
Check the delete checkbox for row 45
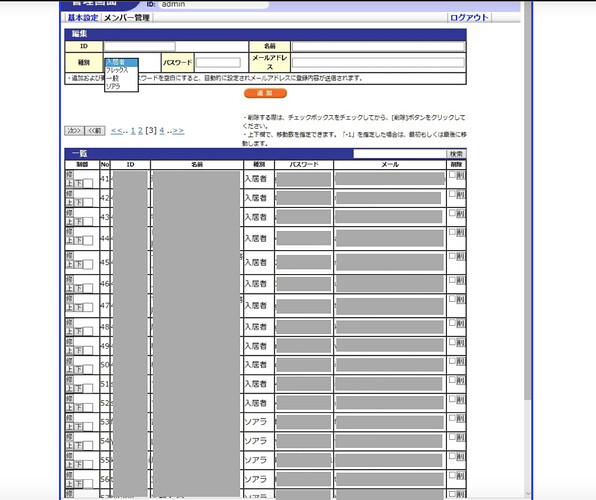coord(452,256)
